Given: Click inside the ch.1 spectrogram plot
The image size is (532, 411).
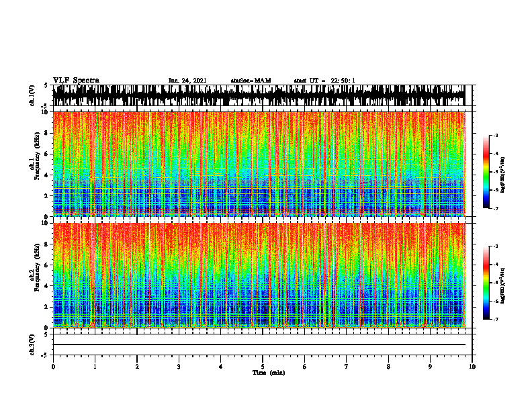Looking at the screenshot, I should [x=259, y=164].
